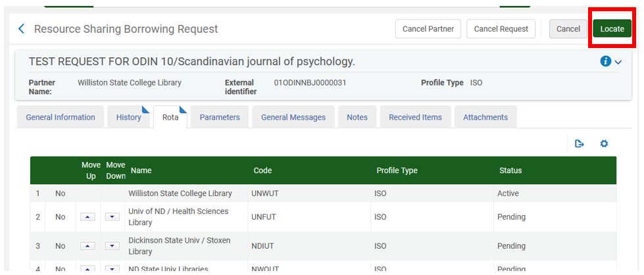The width and height of the screenshot is (644, 275).
Task: Select Williston State College Library table row name
Action: [180, 193]
